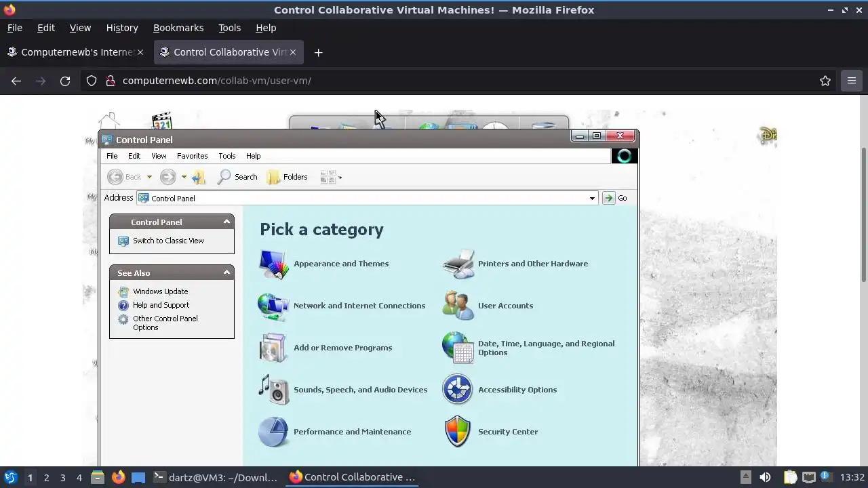The height and width of the screenshot is (488, 868).
Task: Open the Appearance and Themes category icon
Action: pos(273,264)
